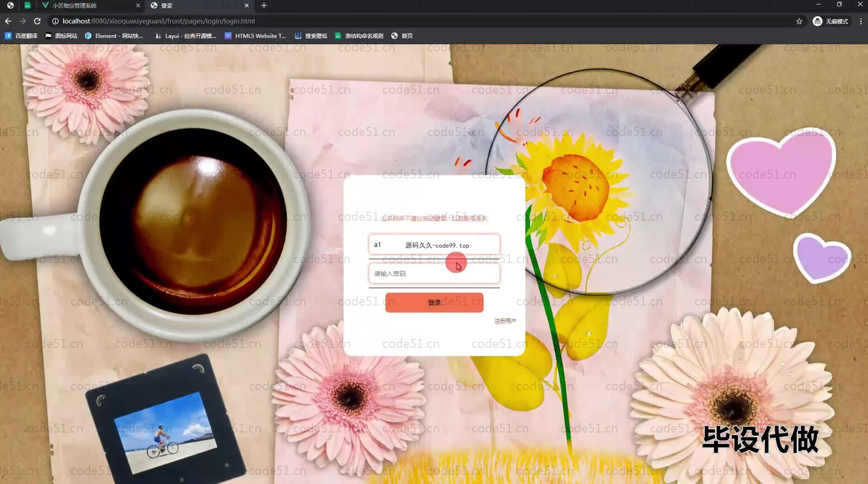This screenshot has height=484, width=868.
Task: Open the 首页 bookmark
Action: pos(402,36)
